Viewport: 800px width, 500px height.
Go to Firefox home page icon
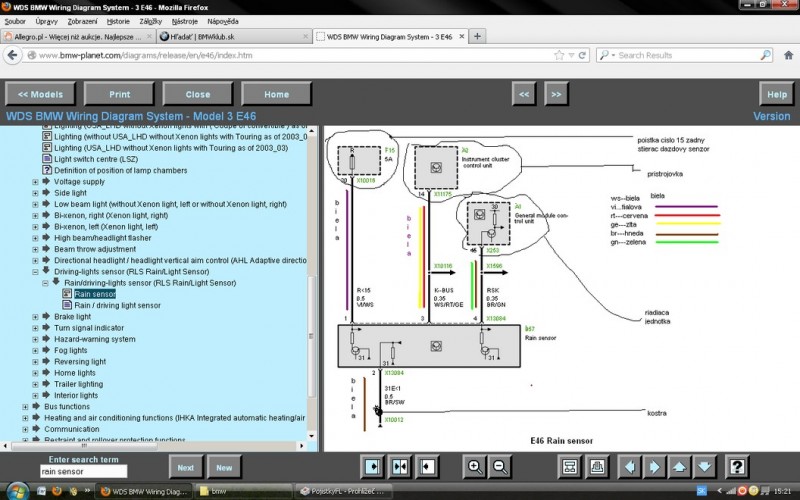pos(788,55)
